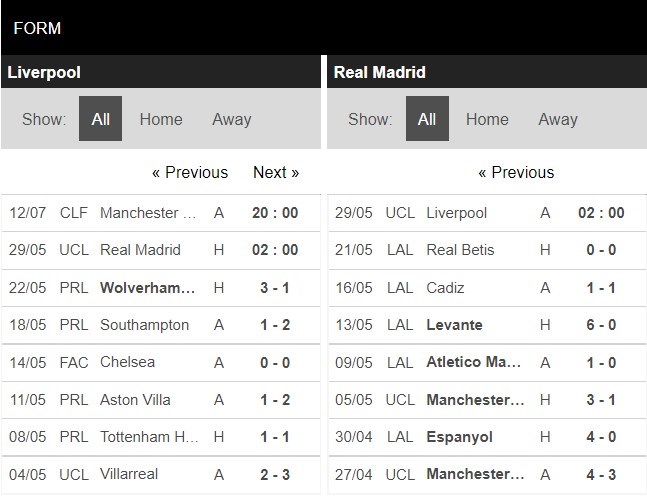Open the Cadiz 1 - 1 result
Viewport: 647px width, 500px height.
601,287
